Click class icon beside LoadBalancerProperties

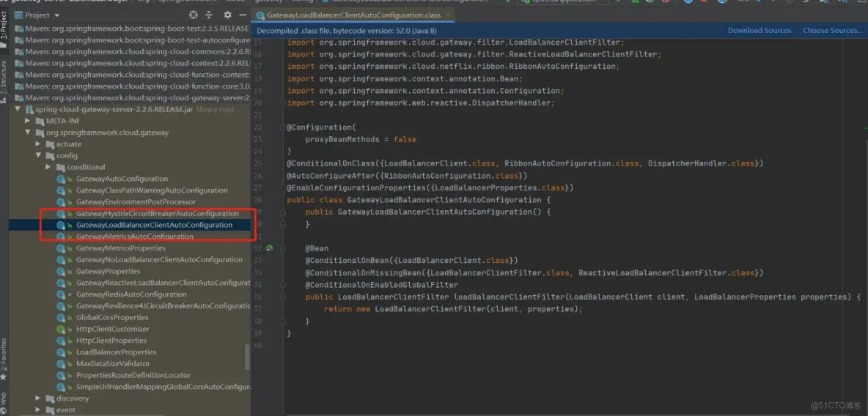pyautogui.click(x=62, y=352)
